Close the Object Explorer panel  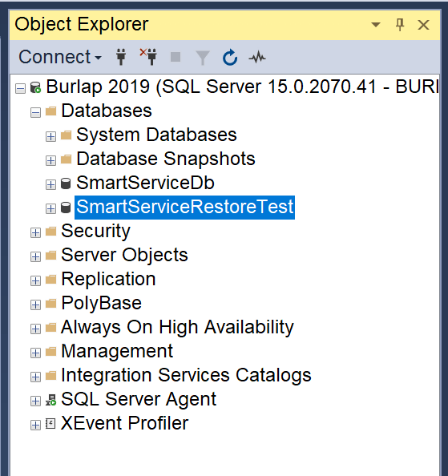(423, 25)
